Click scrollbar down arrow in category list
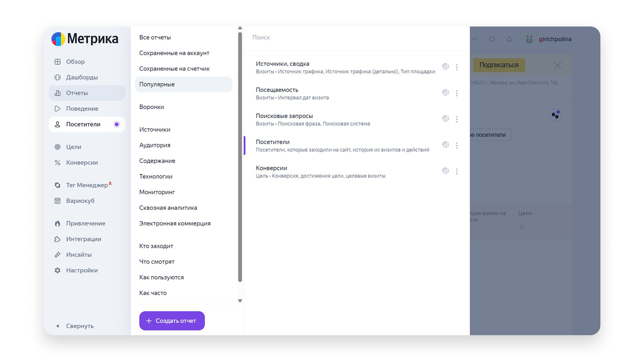 point(240,301)
